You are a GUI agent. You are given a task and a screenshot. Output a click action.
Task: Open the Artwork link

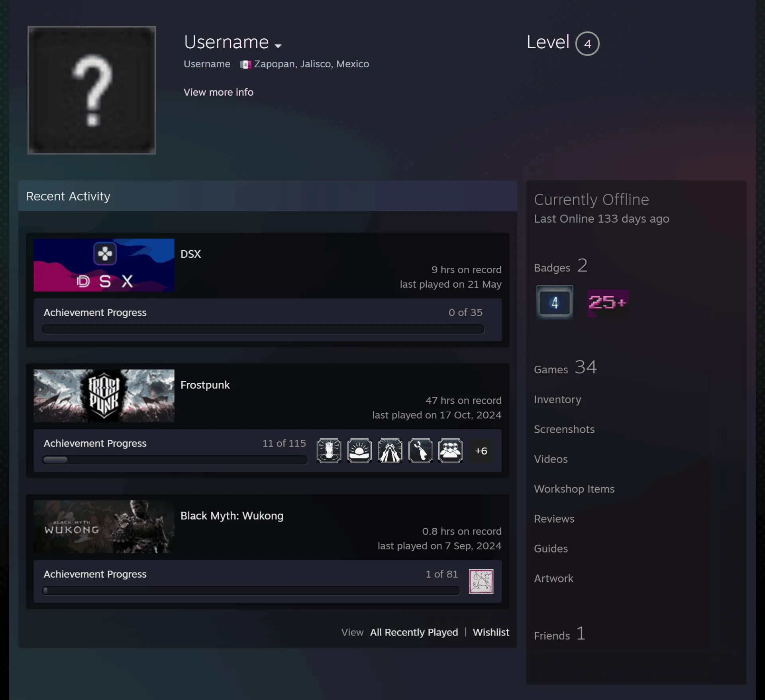coord(553,578)
